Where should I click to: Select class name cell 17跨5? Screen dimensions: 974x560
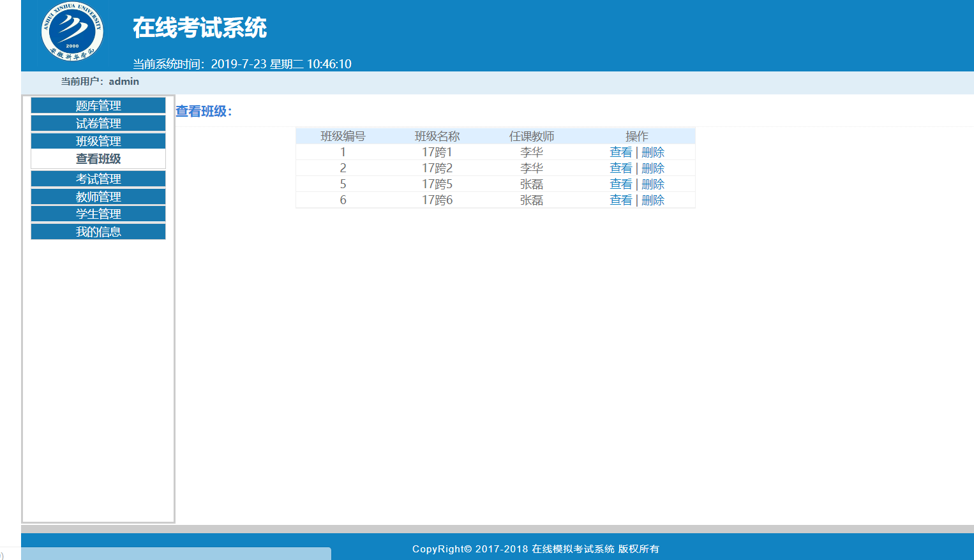coord(437,184)
